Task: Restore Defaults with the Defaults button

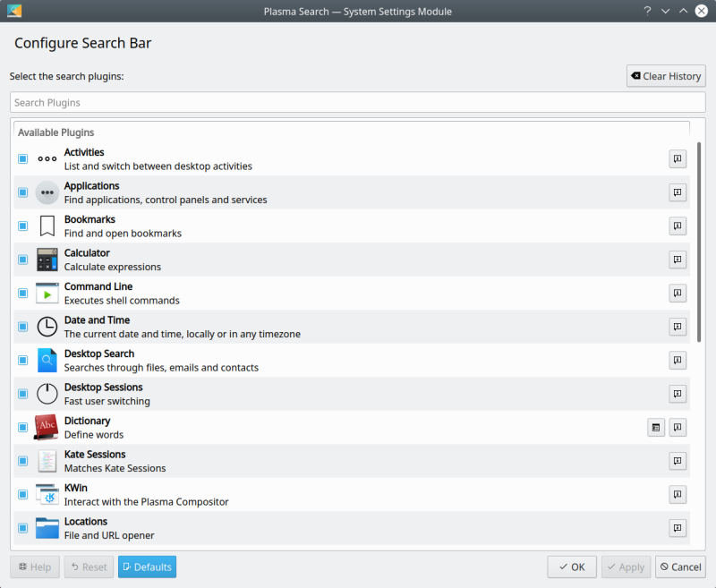Action: tap(147, 567)
